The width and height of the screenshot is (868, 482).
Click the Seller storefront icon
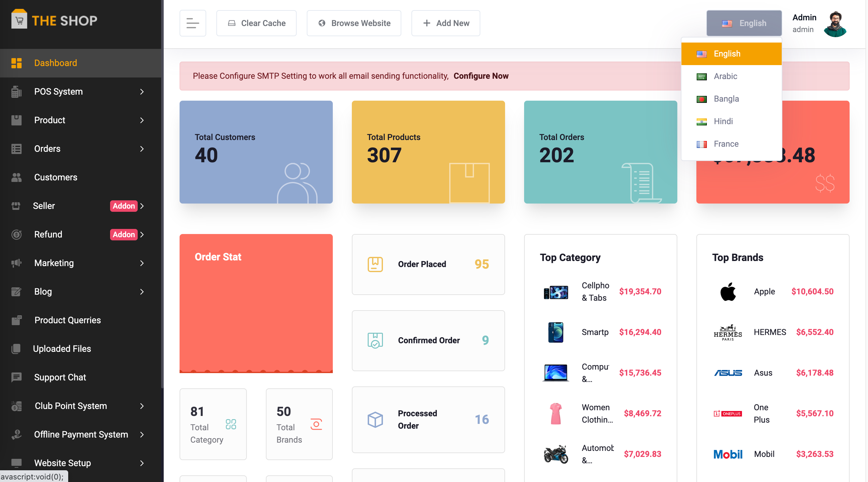point(16,206)
